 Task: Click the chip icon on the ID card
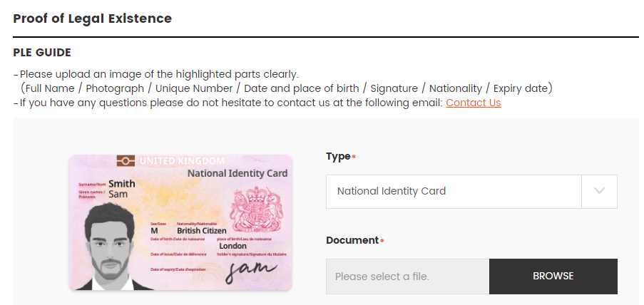click(126, 161)
